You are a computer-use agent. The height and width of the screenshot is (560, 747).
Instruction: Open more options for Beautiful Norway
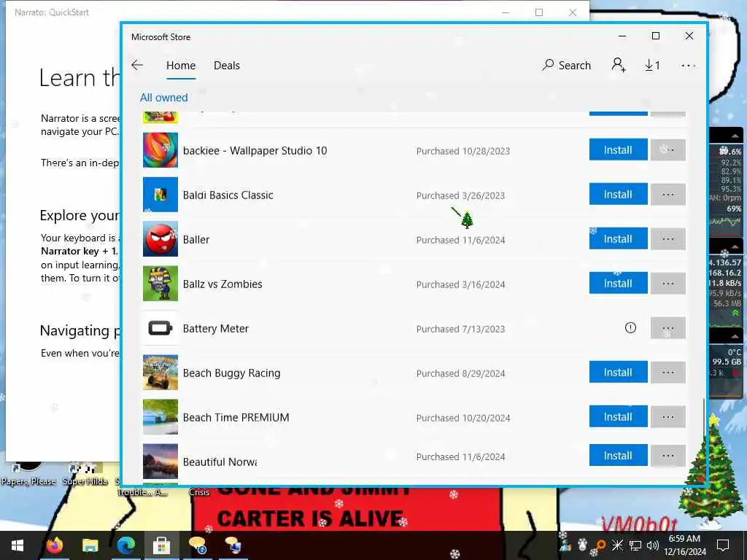(668, 456)
